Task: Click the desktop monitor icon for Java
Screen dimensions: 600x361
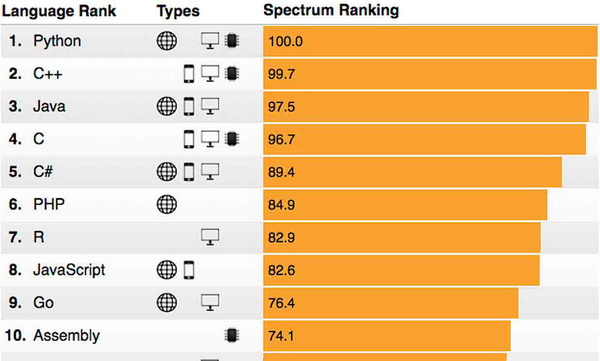Action: [x=210, y=106]
